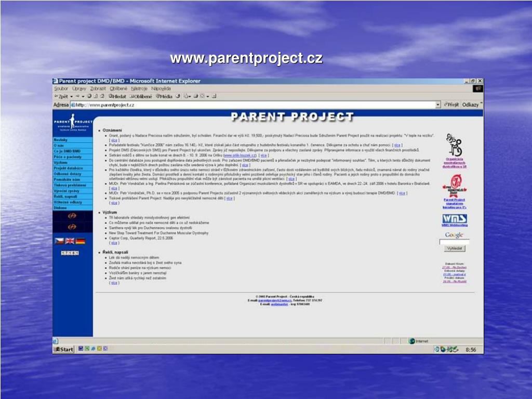The height and width of the screenshot is (399, 532).
Task: Click the Hledat search toolbar button
Action: [117, 96]
